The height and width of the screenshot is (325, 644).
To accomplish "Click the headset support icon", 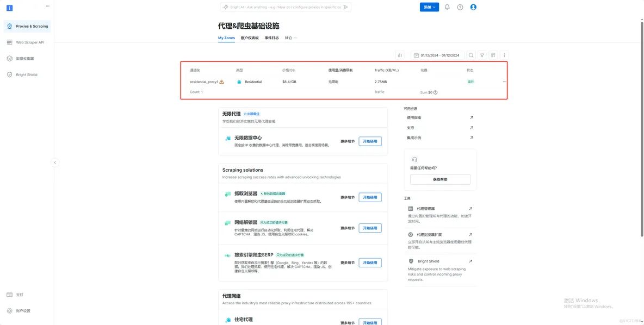I will coord(415,159).
